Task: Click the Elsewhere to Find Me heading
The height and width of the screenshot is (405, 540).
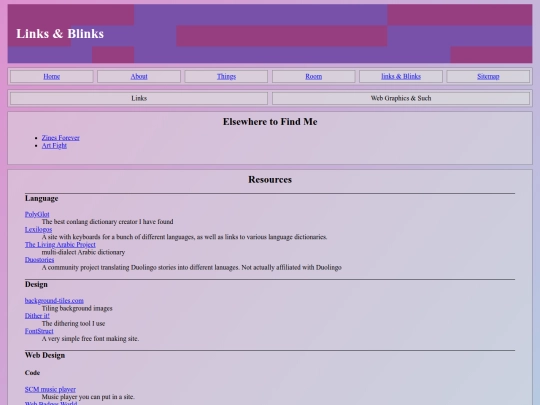Action: (270, 122)
